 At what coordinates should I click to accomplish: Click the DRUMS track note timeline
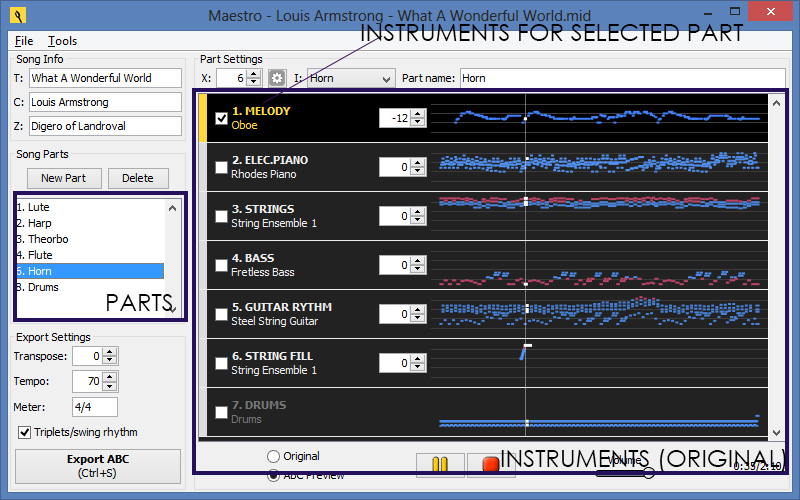click(x=599, y=412)
